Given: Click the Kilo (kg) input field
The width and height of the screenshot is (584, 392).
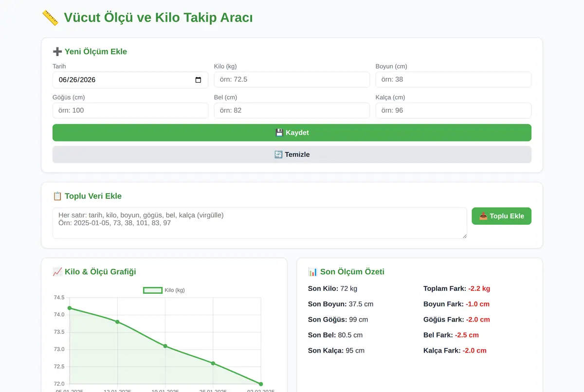Looking at the screenshot, I should pos(292,80).
